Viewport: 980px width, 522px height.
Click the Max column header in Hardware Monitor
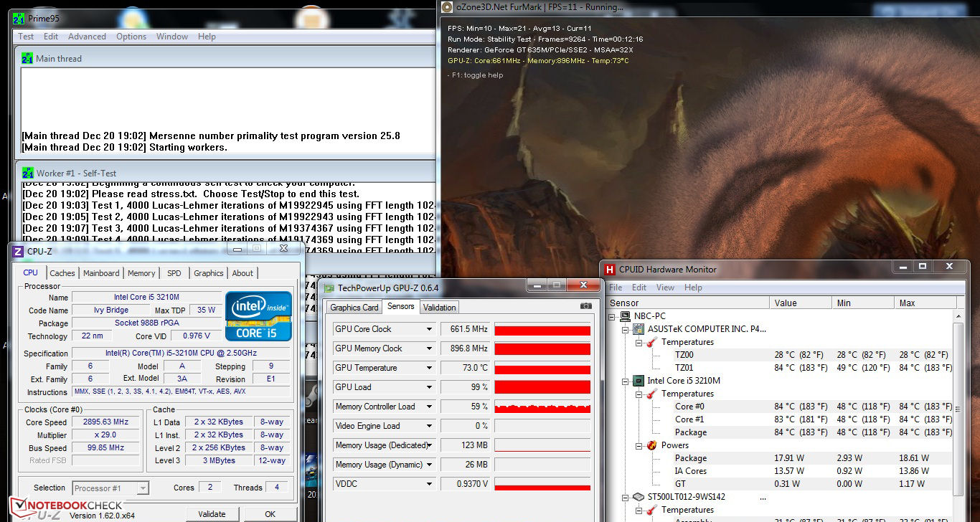[924, 303]
